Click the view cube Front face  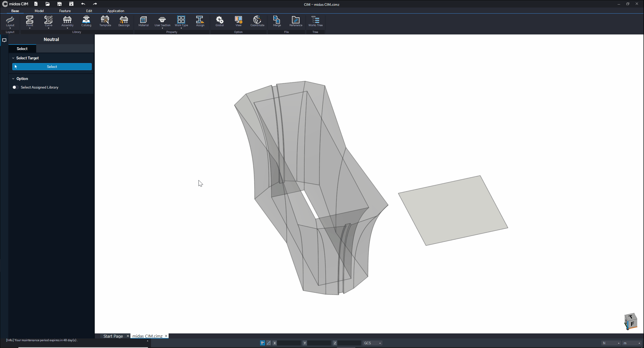pyautogui.click(x=632, y=324)
